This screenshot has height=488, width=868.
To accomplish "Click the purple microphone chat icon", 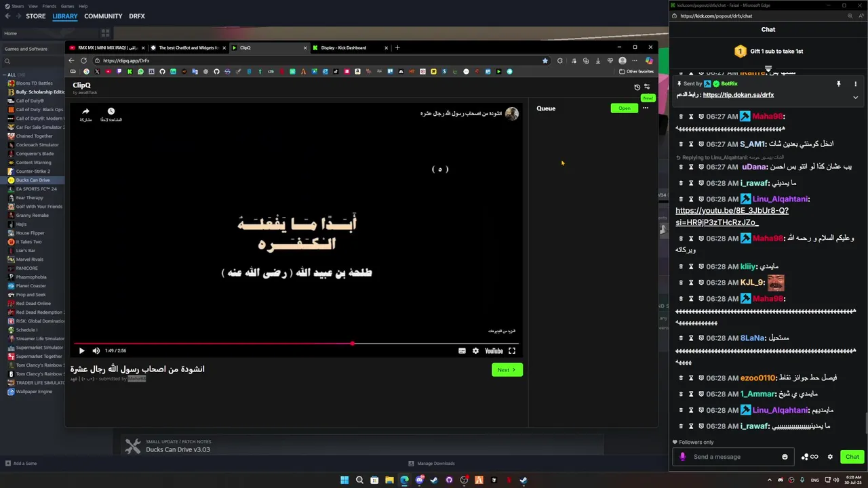I will point(682,457).
